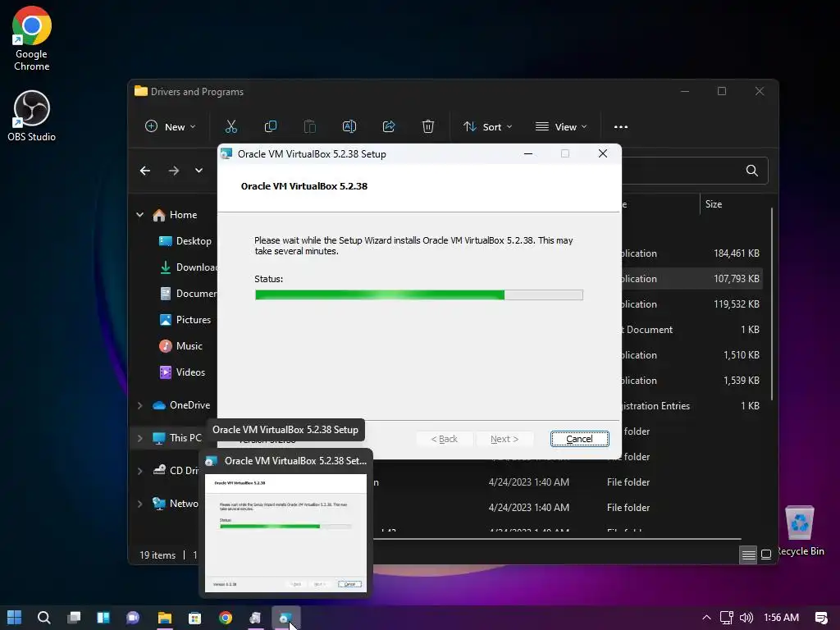Screen dimensions: 840x630
Task: Select Documents in the navigation pane
Action: [x=188, y=294]
